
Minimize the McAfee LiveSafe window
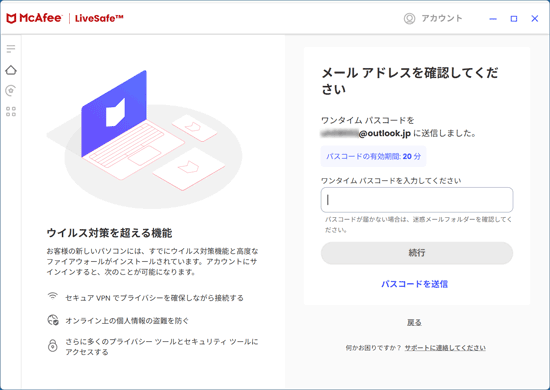[493, 19]
